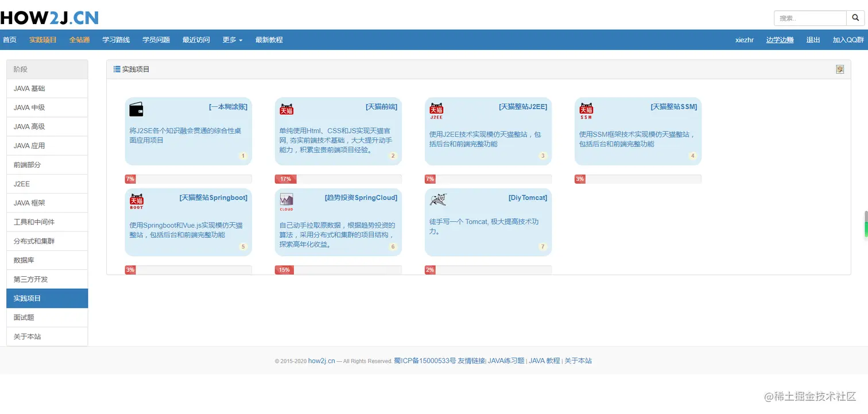Open 全站通 in the navbar

click(x=80, y=40)
